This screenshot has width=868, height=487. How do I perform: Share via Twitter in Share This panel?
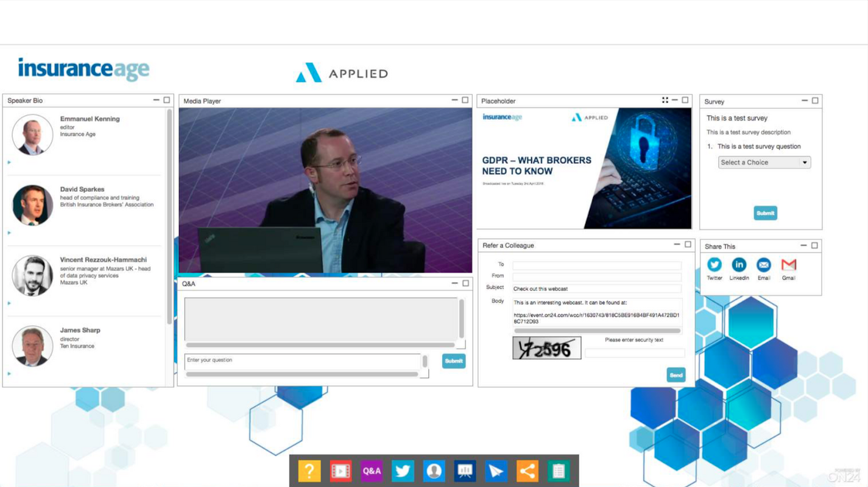click(714, 265)
